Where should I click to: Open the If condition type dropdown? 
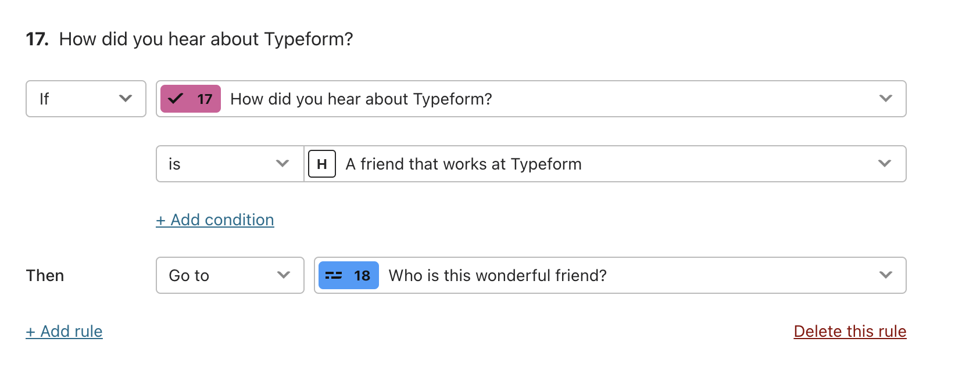[x=86, y=99]
